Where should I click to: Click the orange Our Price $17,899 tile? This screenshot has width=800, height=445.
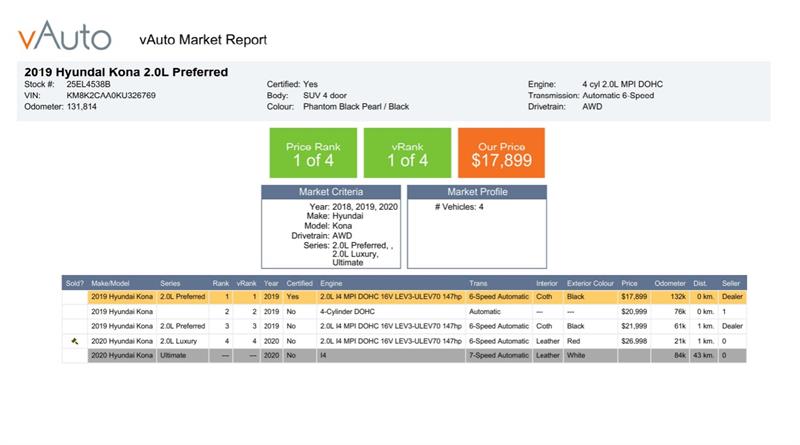(502, 153)
